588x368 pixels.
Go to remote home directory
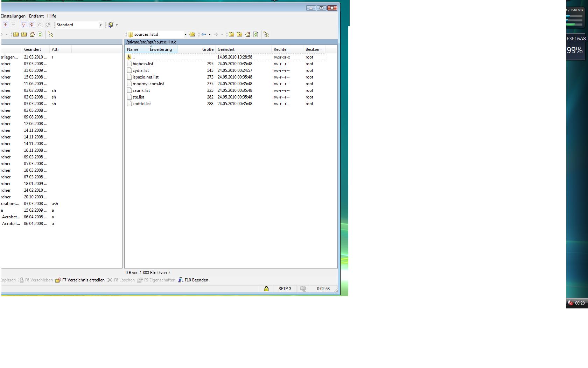tap(248, 34)
